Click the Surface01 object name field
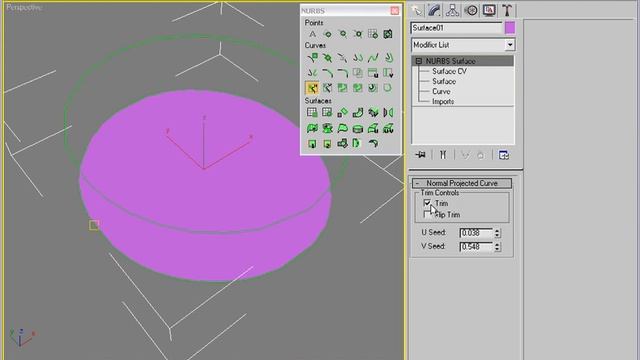Image resolution: width=640 pixels, height=360 pixels. 456,28
